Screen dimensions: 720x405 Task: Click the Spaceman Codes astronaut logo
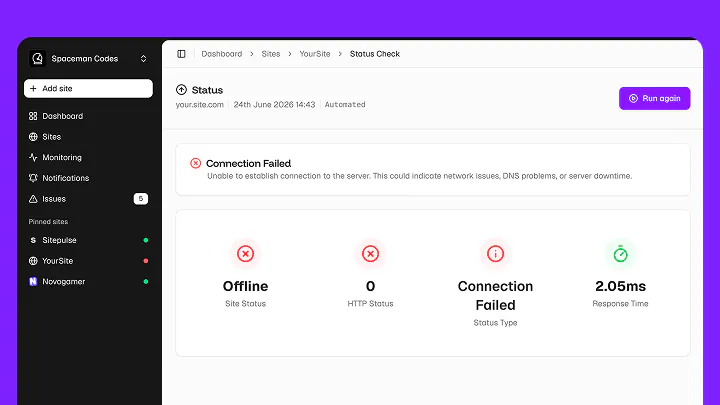click(x=37, y=59)
